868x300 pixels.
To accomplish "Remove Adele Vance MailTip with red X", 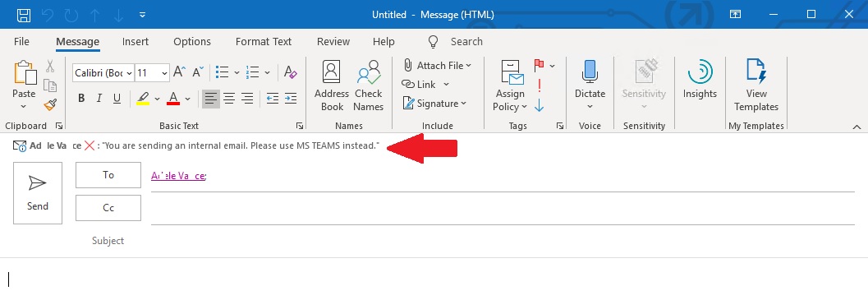I will [90, 145].
